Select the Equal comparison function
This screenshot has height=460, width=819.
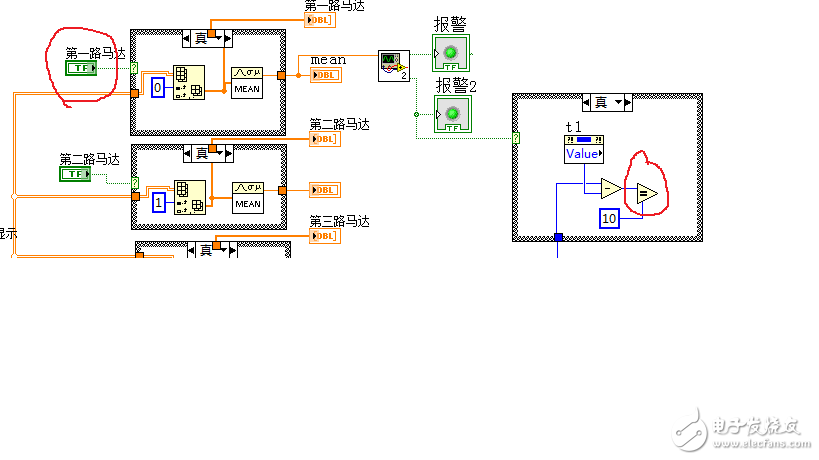[x=647, y=194]
